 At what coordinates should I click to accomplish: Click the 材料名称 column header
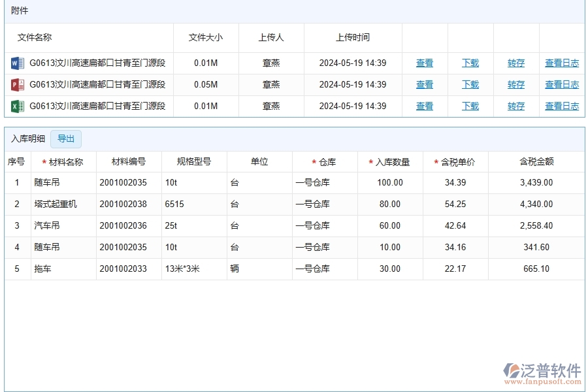62,161
